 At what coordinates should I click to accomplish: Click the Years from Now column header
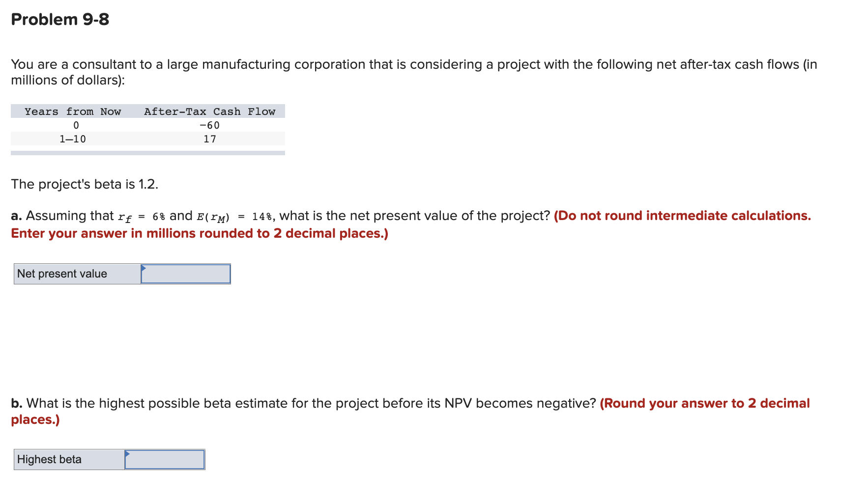click(73, 112)
